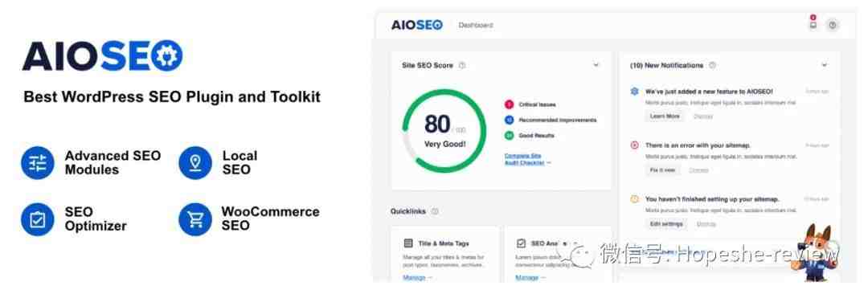Collapse the Site SEO Score panel chevron
Image resolution: width=868 pixels, height=294 pixels.
596,65
